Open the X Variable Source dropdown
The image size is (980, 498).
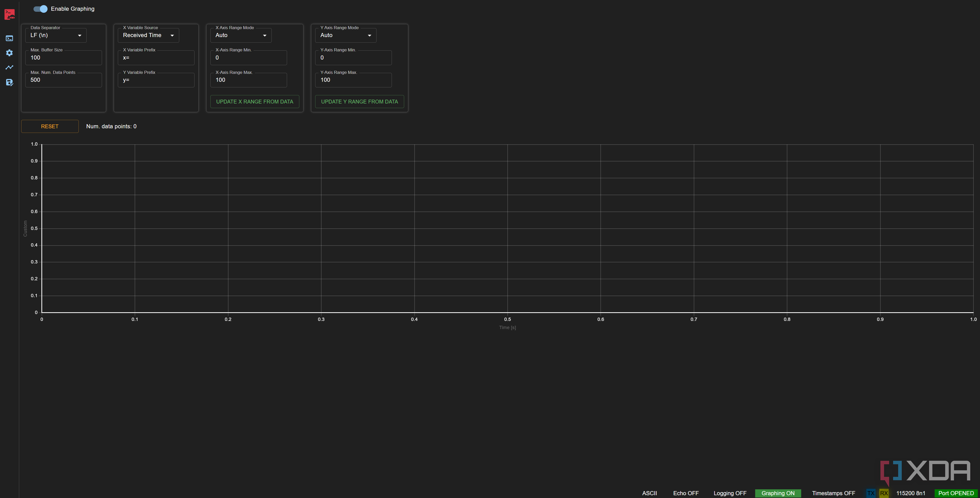pyautogui.click(x=148, y=35)
